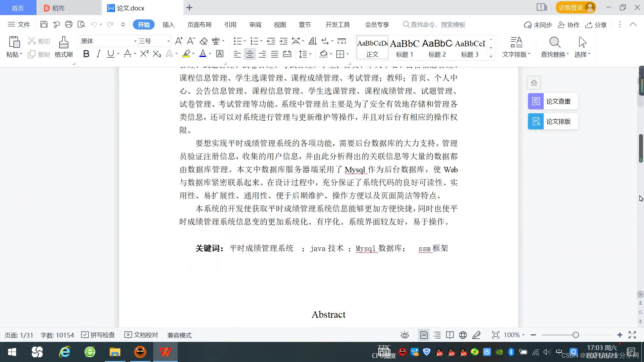644x362 pixels.
Task: Open zoom percentage 100% dropdown
Action: tap(514, 335)
